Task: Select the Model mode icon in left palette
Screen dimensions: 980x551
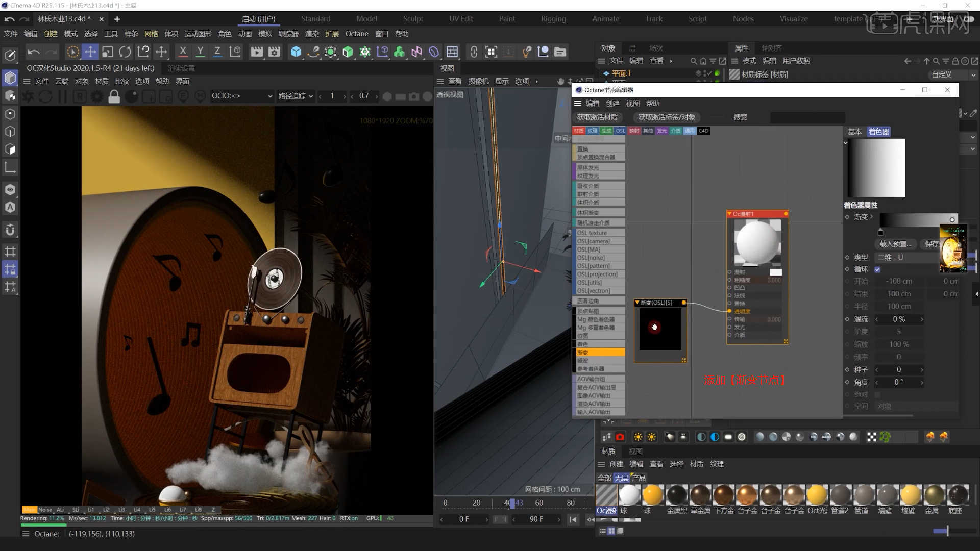Action: 10,78
